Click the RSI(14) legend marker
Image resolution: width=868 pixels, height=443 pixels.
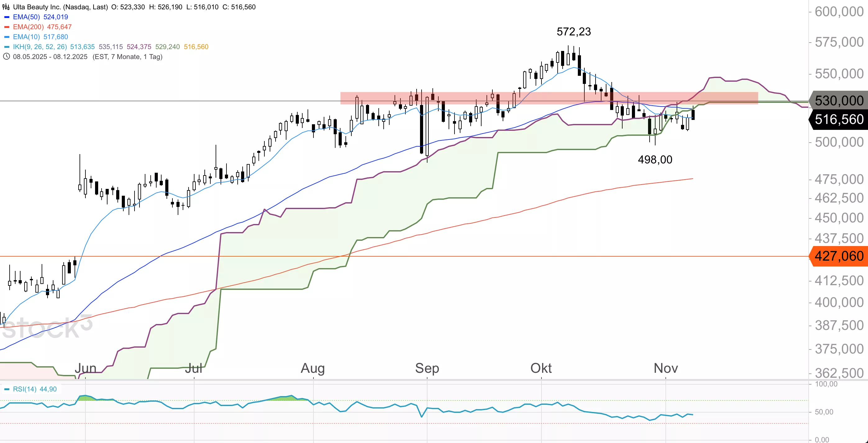point(7,390)
